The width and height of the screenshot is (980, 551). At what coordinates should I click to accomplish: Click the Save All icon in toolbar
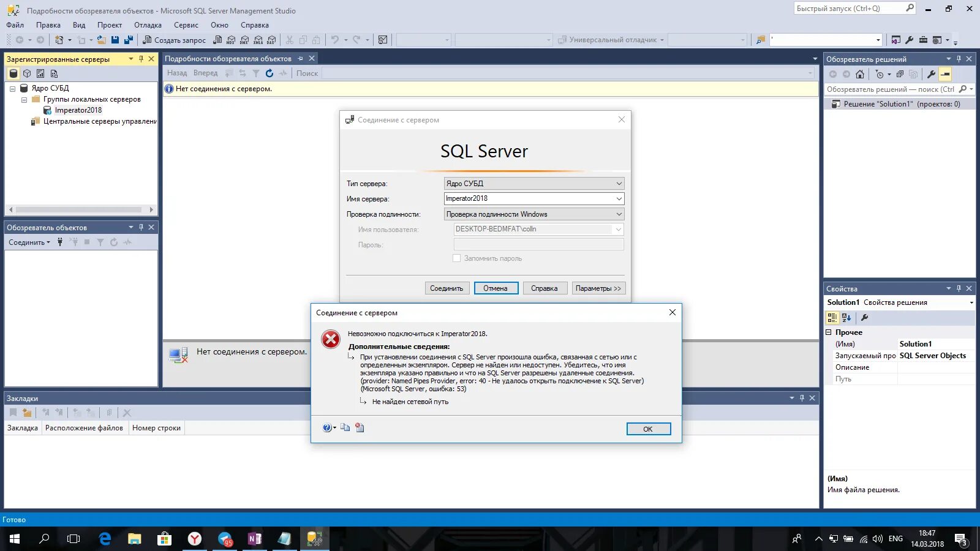129,40
